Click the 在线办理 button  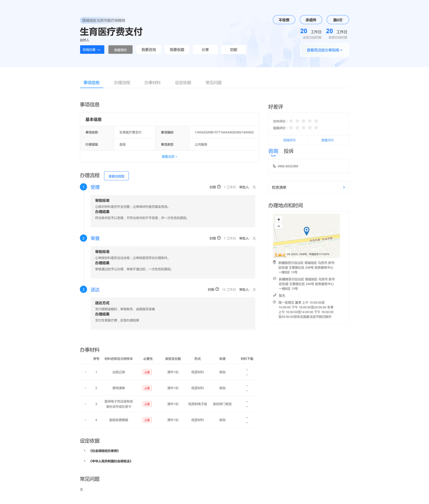point(92,50)
